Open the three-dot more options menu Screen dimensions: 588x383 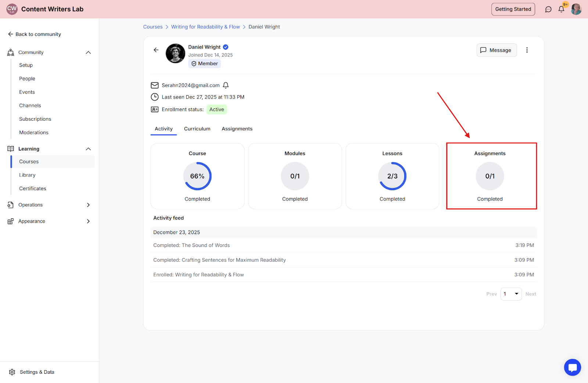(527, 50)
